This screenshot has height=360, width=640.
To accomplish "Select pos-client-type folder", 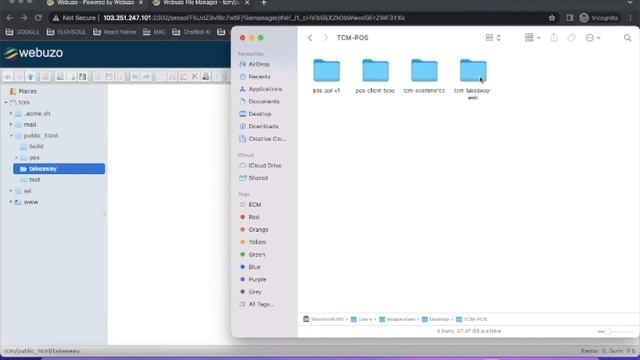I will [x=375, y=76].
